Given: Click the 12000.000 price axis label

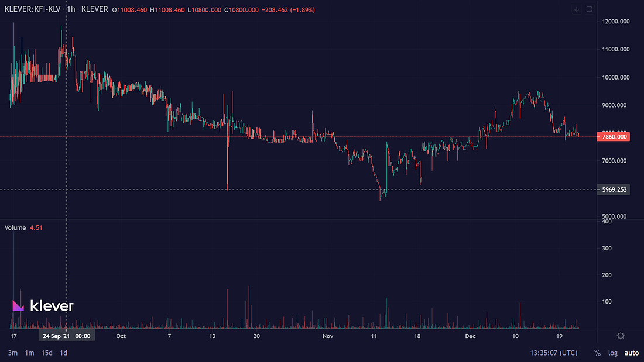Looking at the screenshot, I should point(616,22).
